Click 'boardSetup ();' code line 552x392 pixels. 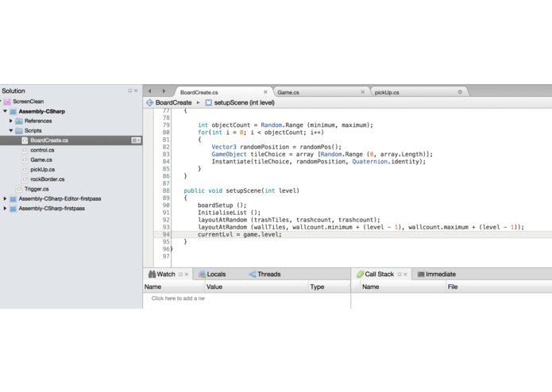point(222,206)
